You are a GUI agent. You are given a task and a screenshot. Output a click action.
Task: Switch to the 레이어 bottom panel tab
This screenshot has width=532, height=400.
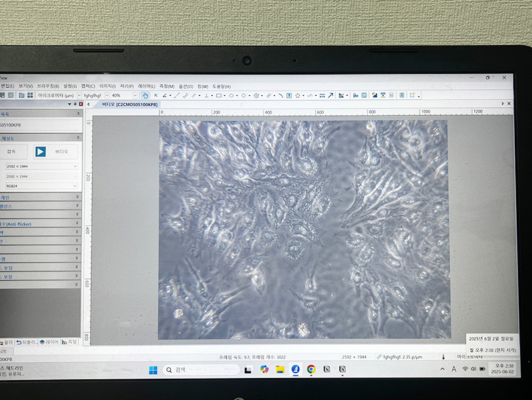tap(49, 341)
